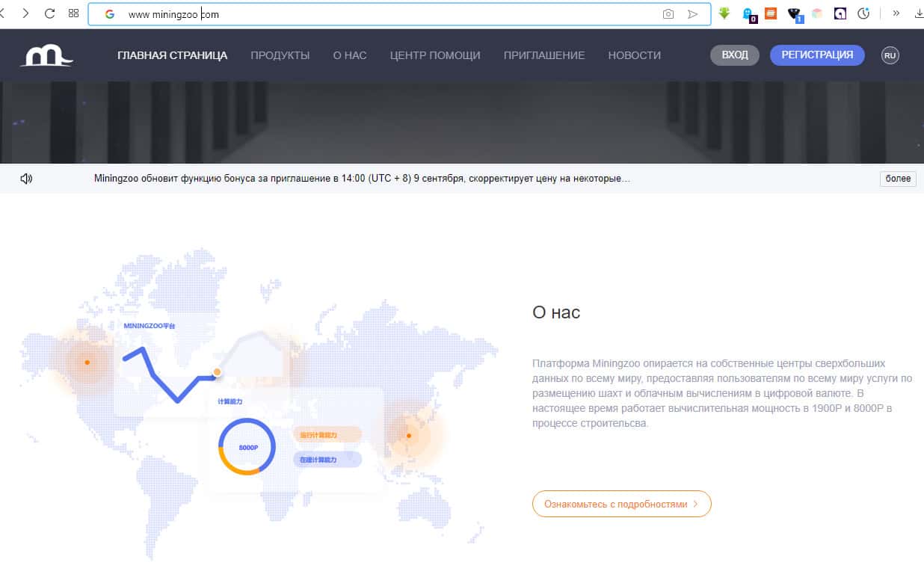Click the speaker announcement icon
Image resolution: width=924 pixels, height=583 pixels.
pos(26,179)
